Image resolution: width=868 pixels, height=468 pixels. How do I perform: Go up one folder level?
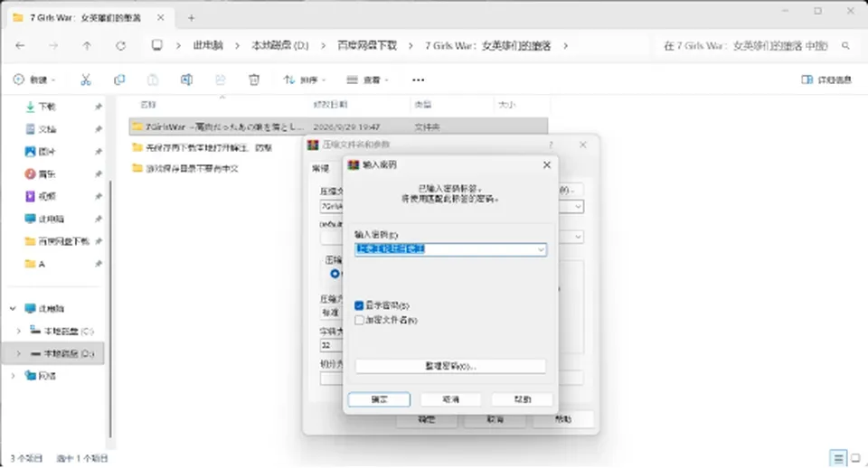pyautogui.click(x=87, y=46)
